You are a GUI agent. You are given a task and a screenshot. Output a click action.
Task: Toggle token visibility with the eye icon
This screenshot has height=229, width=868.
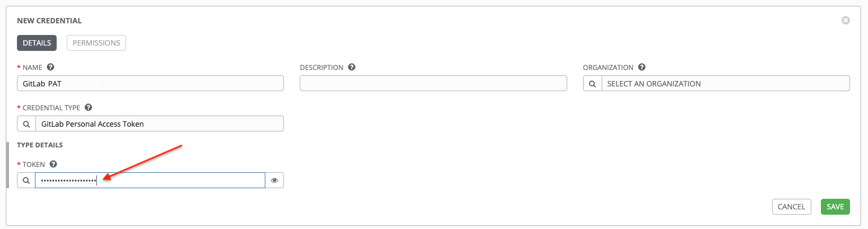pyautogui.click(x=274, y=181)
